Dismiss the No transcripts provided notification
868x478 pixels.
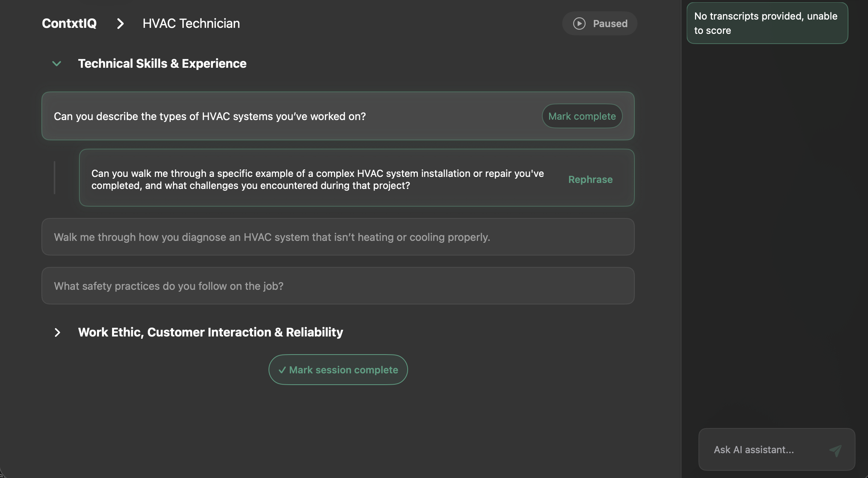coord(767,23)
